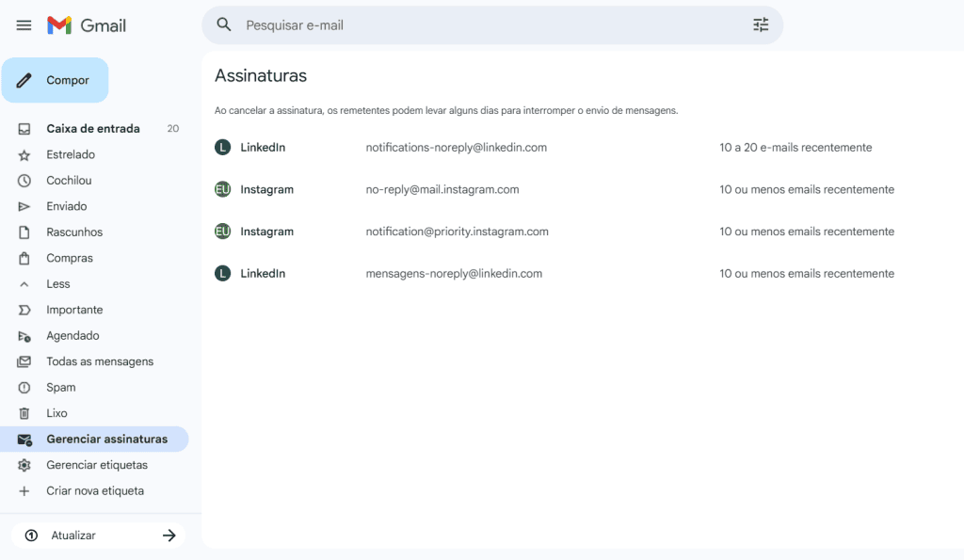The height and width of the screenshot is (560, 964).
Task: Click the Spam folder icon
Action: pyautogui.click(x=26, y=387)
